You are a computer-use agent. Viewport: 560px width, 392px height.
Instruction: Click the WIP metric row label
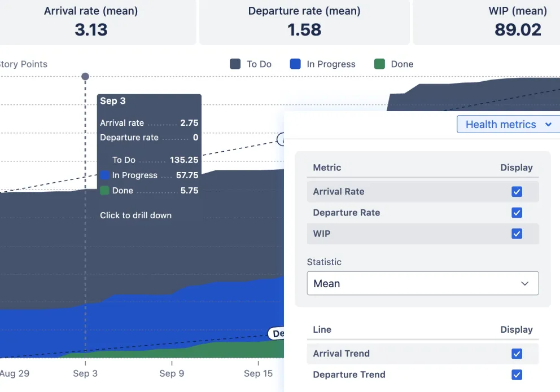321,234
